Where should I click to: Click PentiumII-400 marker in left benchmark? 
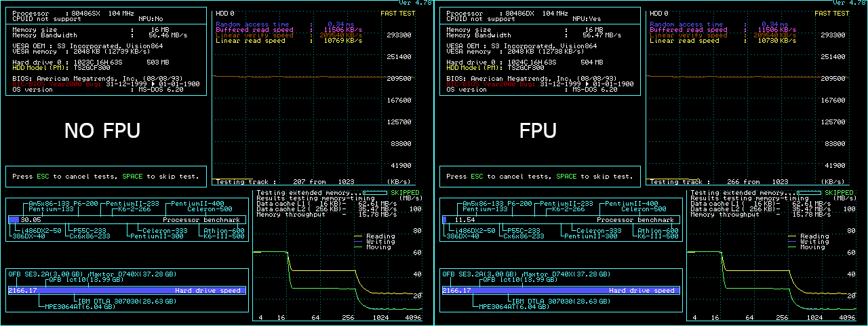(197, 204)
